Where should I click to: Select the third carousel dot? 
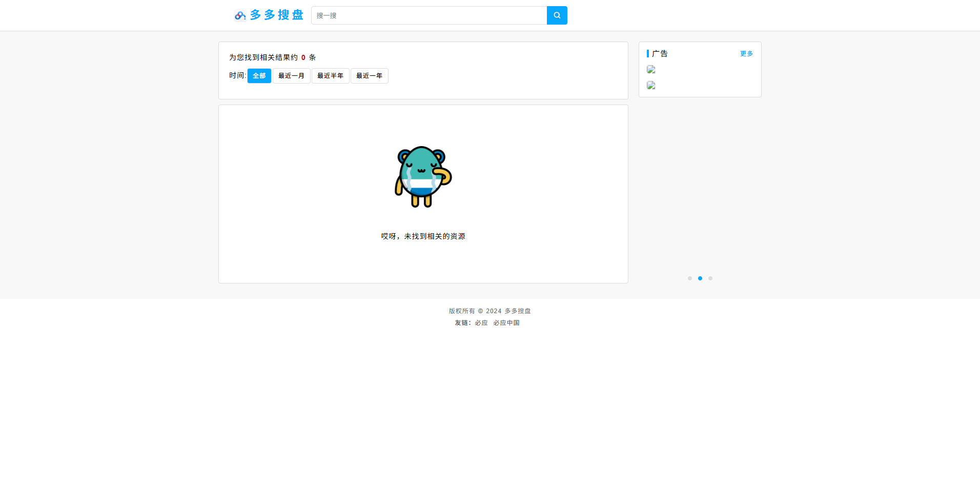pos(710,278)
